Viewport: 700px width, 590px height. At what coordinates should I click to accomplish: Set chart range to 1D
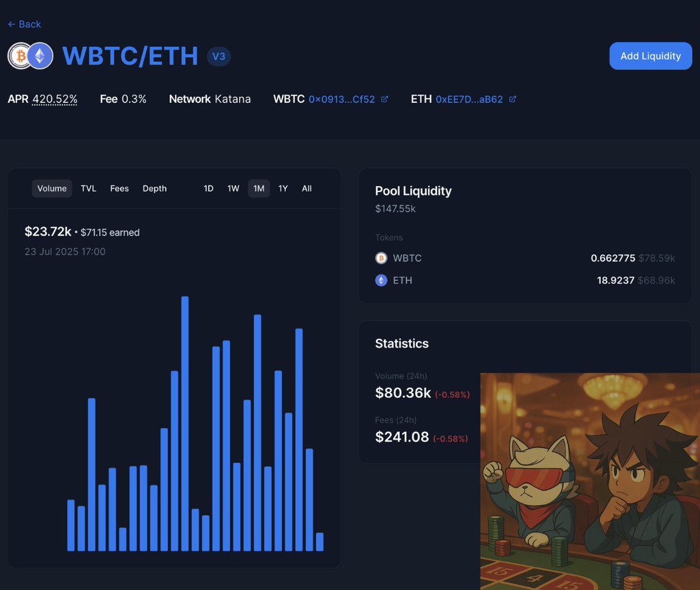tap(208, 188)
